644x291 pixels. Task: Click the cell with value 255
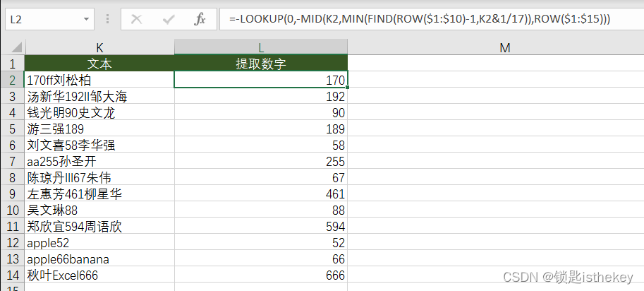(261, 161)
